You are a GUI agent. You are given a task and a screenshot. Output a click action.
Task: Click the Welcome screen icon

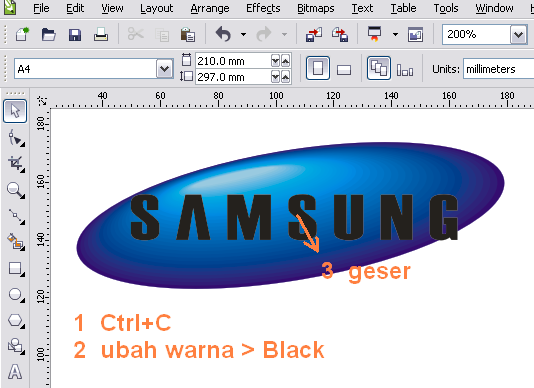pos(415,34)
